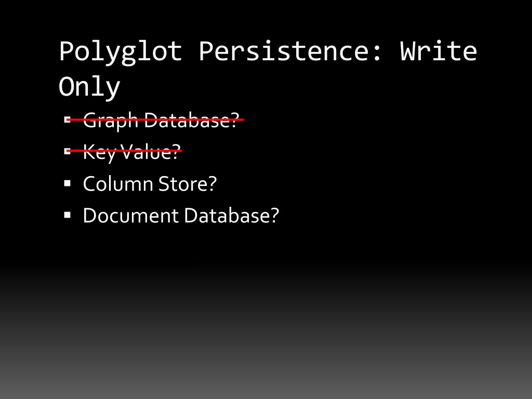Click the word Only in the title

tap(89, 87)
